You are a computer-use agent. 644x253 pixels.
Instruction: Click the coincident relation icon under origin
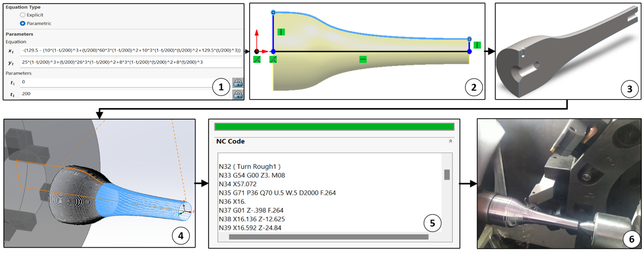257,59
